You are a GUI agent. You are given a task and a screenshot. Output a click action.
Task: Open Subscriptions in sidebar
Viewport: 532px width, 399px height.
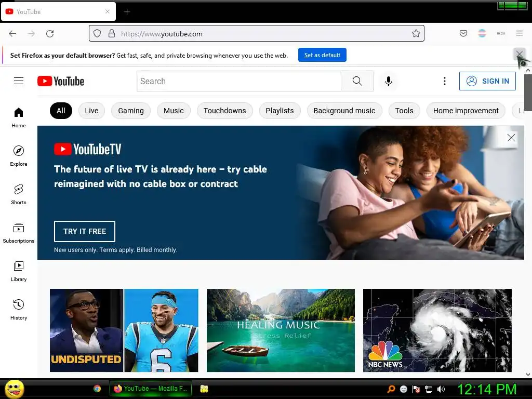19,233
